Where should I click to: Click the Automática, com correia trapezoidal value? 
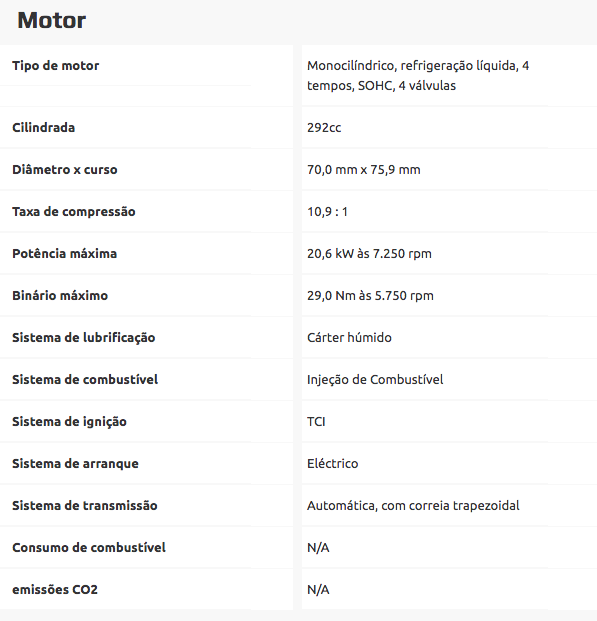click(x=413, y=506)
